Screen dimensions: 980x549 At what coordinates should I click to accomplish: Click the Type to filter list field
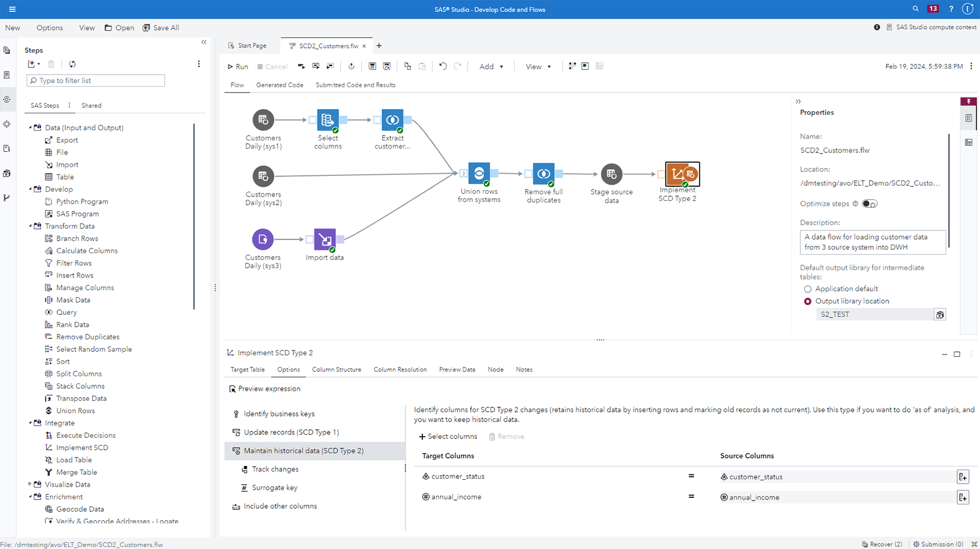tap(96, 80)
